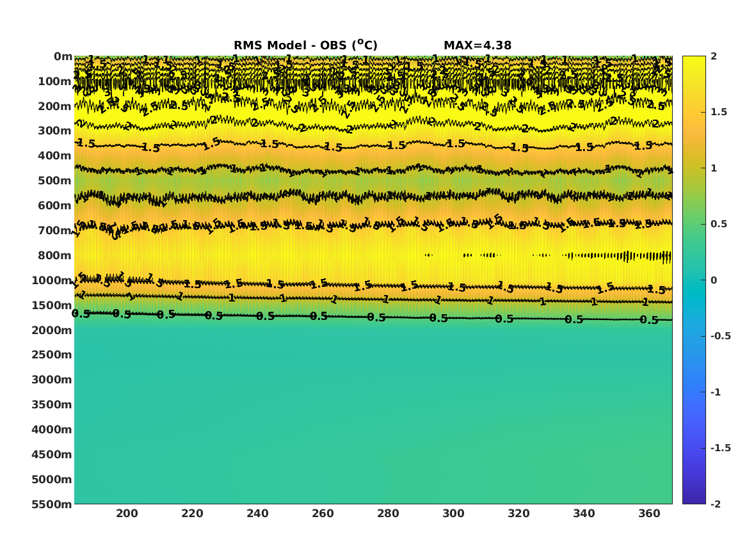Image resolution: width=747 pixels, height=560 pixels.
Task: Click the '0m' depth axis label
Action: pos(63,57)
